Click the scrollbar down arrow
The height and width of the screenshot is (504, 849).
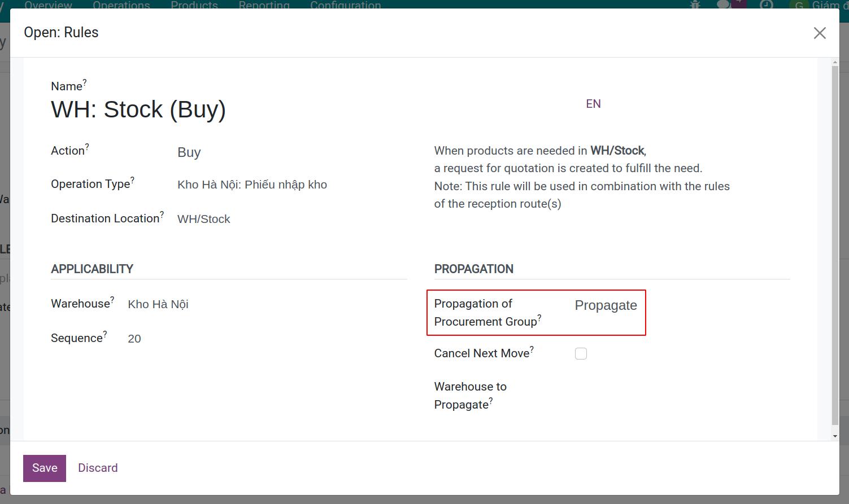tap(835, 436)
